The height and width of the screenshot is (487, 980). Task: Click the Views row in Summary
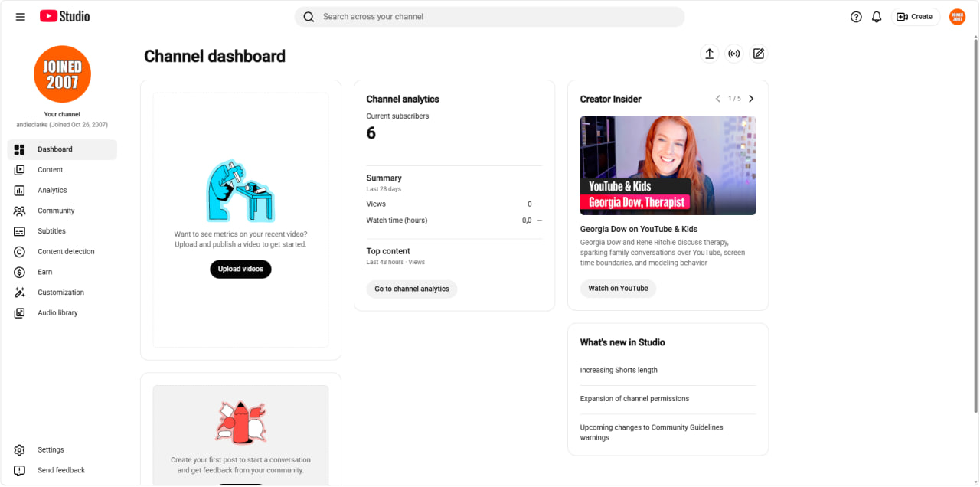[x=454, y=204]
